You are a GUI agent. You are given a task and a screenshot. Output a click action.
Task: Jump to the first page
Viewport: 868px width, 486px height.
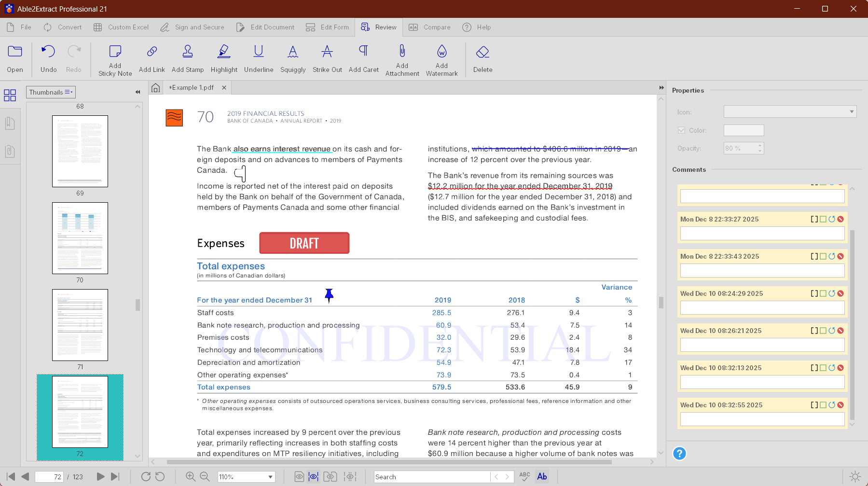[x=11, y=477]
